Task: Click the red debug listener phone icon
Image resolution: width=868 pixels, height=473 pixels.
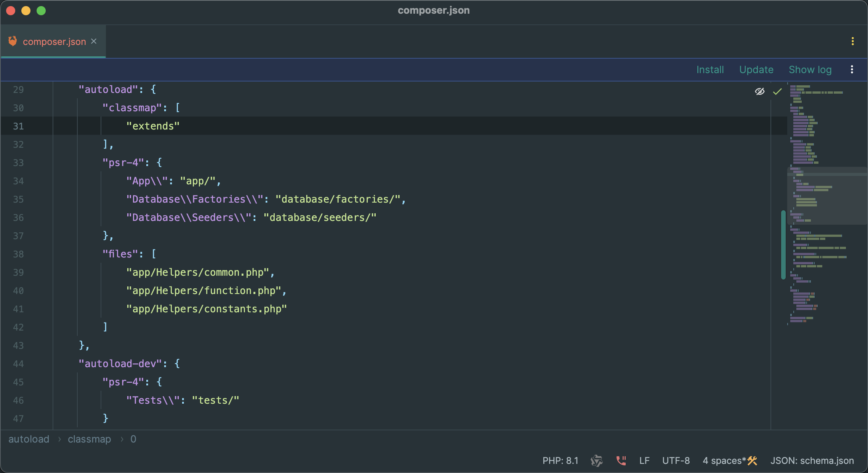Action: [x=621, y=460]
